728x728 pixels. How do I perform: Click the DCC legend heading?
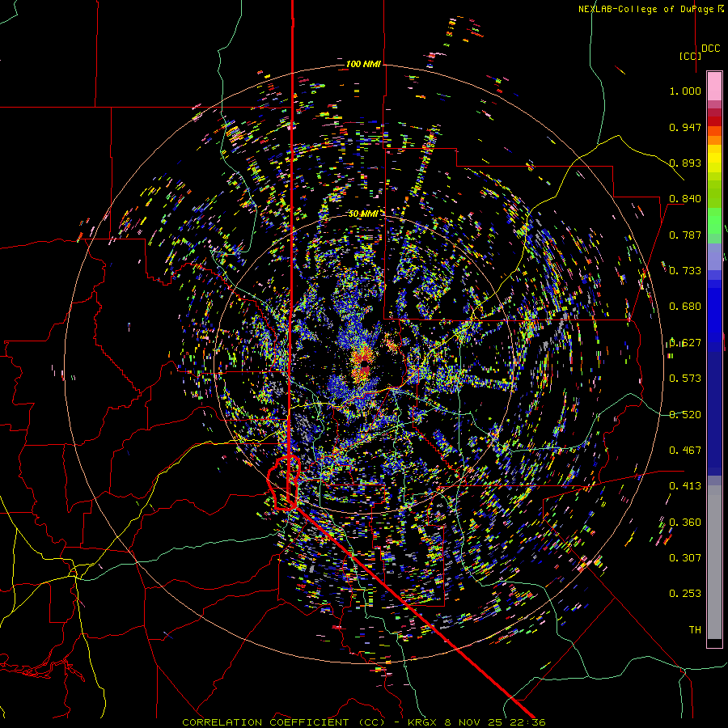pos(710,49)
